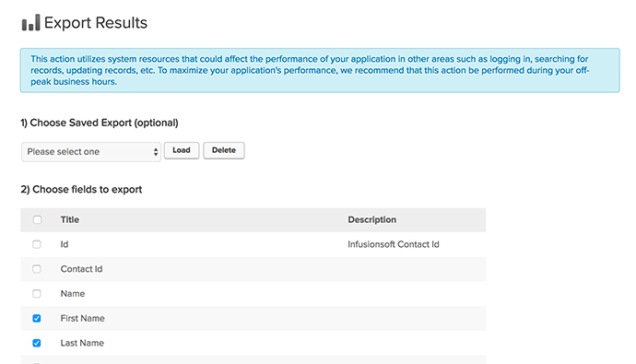
Task: Click the Delete button
Action: (x=223, y=150)
